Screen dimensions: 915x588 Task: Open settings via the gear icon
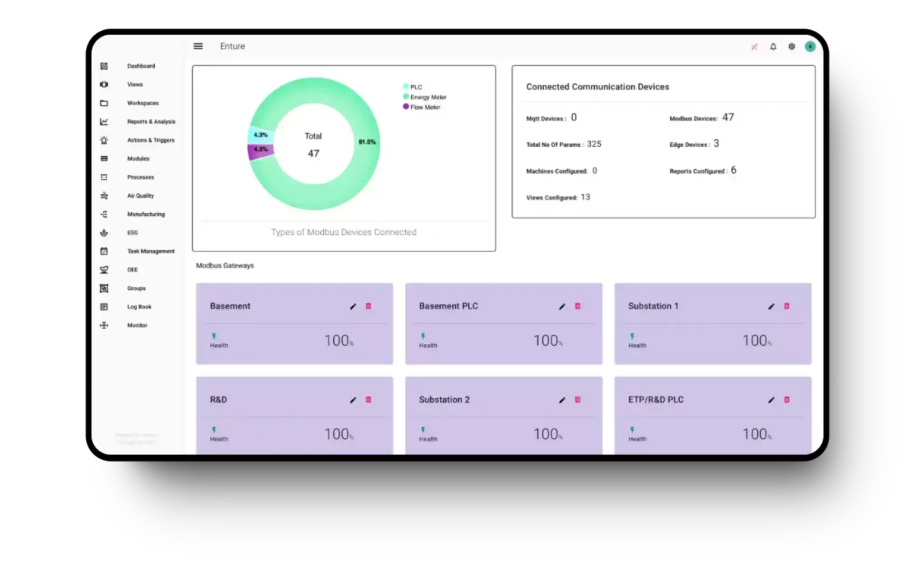[791, 47]
